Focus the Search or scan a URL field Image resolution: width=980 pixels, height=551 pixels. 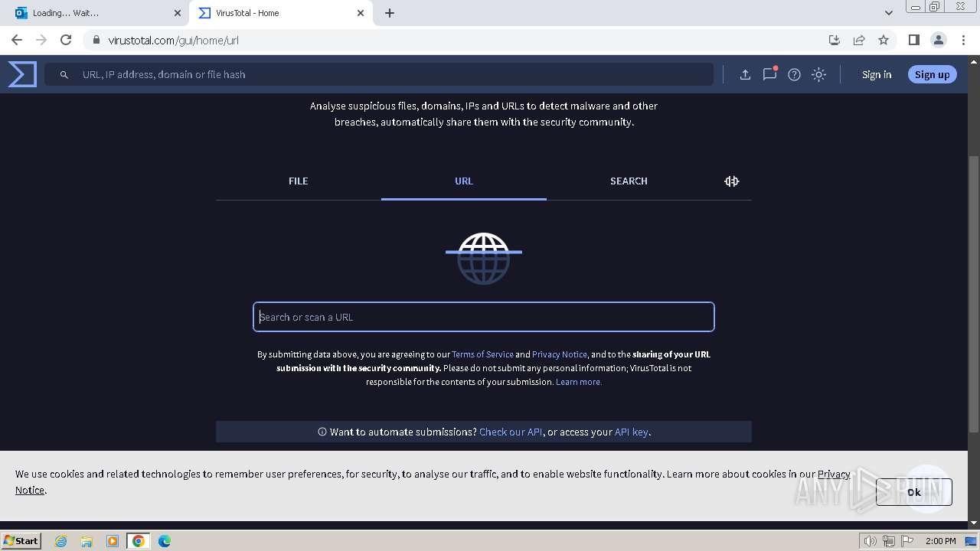[484, 317]
